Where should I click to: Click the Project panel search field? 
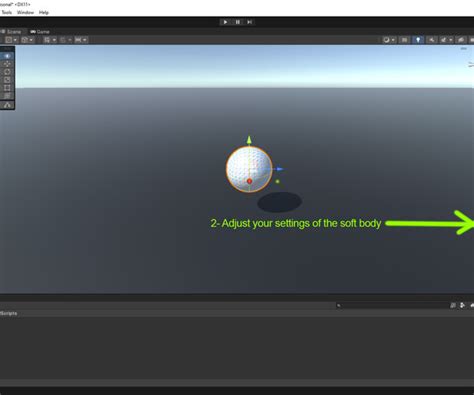click(392, 305)
